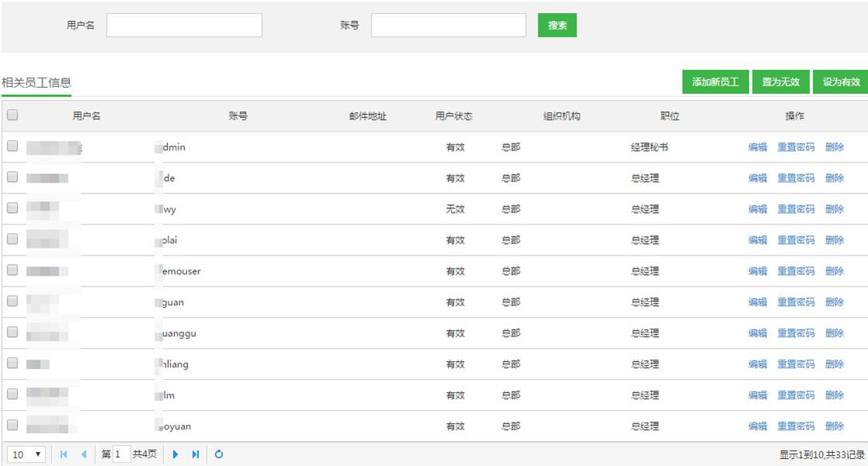
Task: Go to the next page arrow
Action: pos(176,454)
